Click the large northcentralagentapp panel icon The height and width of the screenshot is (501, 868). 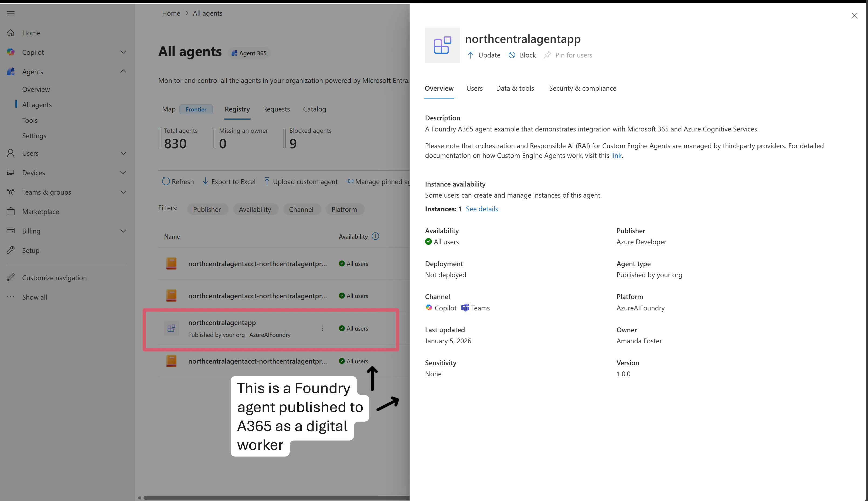point(442,45)
